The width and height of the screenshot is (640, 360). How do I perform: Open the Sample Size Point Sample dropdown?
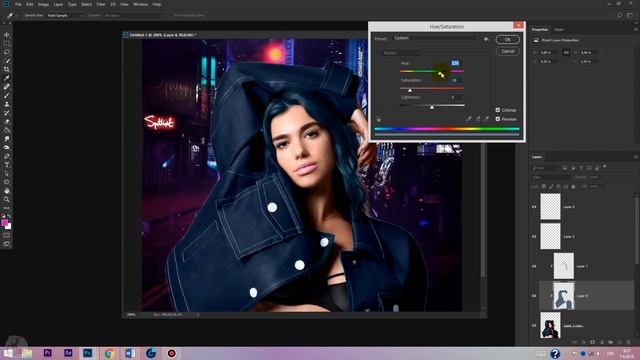coord(65,15)
